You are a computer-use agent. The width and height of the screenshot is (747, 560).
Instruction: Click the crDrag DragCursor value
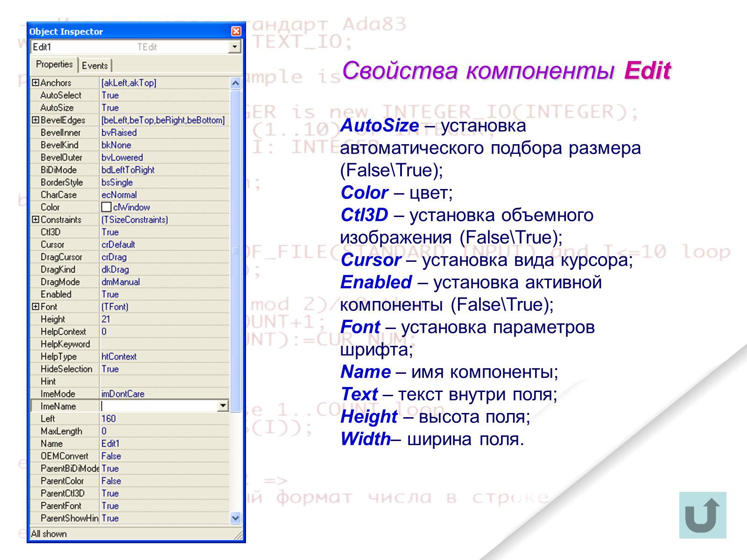point(114,257)
